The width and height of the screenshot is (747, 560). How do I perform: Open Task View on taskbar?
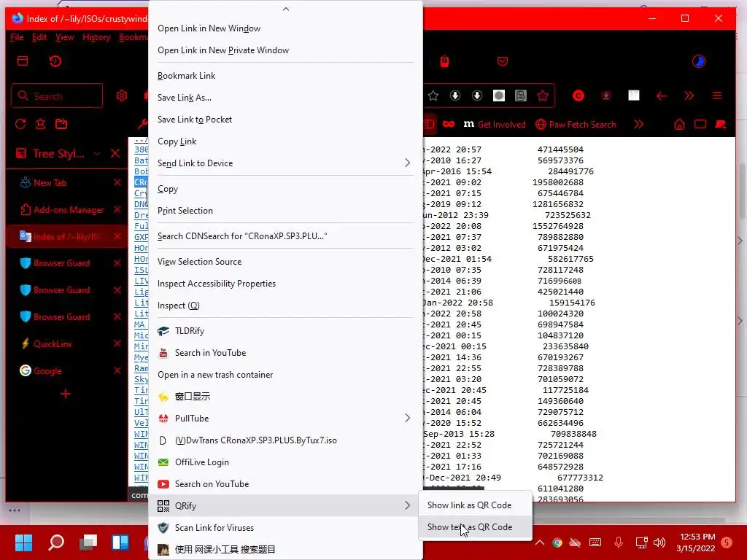(x=88, y=542)
